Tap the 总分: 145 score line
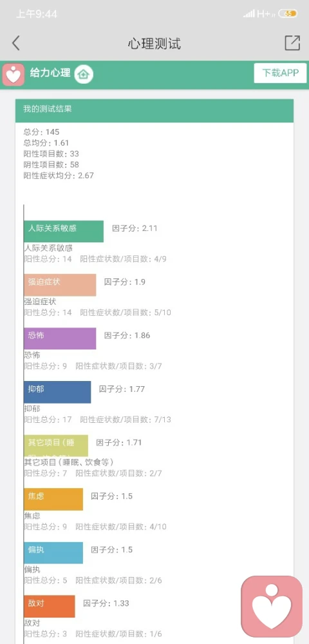The height and width of the screenshot is (644, 309). tap(41, 132)
